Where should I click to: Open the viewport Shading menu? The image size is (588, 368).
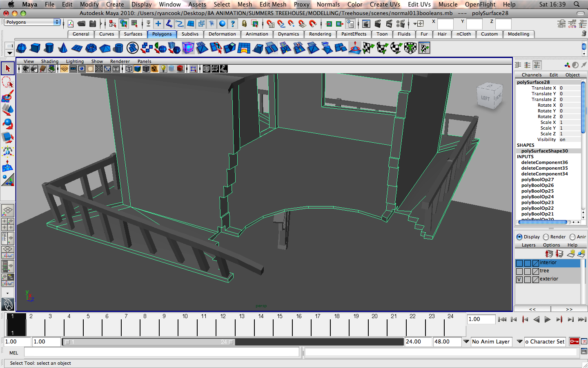pyautogui.click(x=49, y=61)
